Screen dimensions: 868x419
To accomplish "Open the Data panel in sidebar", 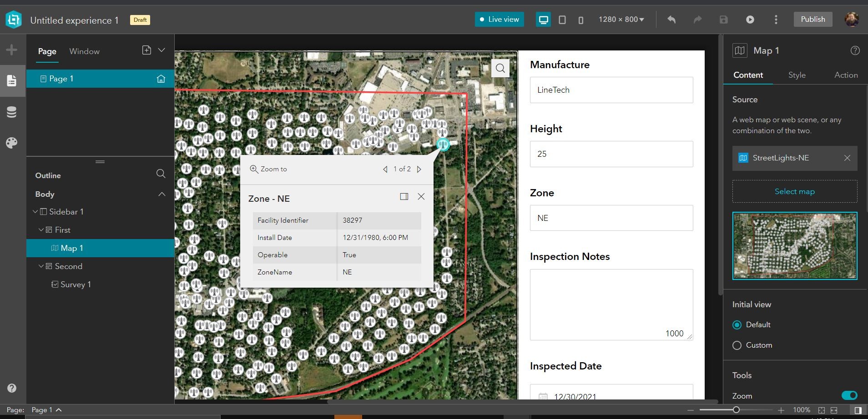I will point(12,112).
